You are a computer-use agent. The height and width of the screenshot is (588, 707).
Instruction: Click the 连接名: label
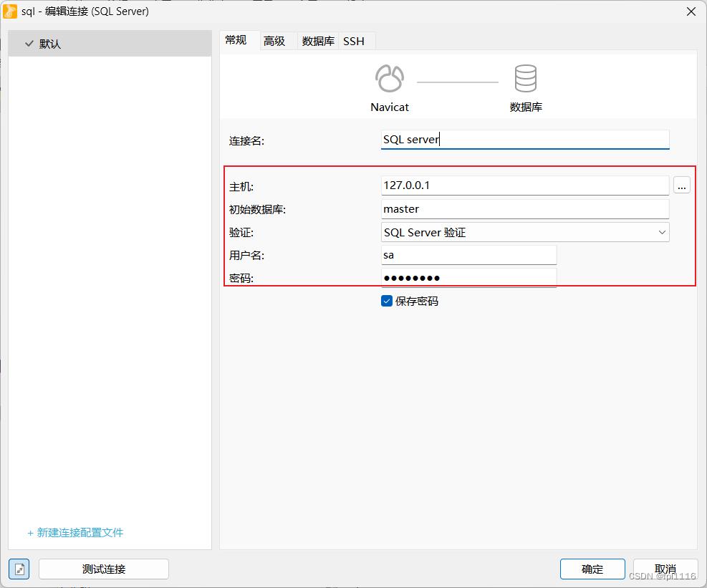tap(246, 140)
